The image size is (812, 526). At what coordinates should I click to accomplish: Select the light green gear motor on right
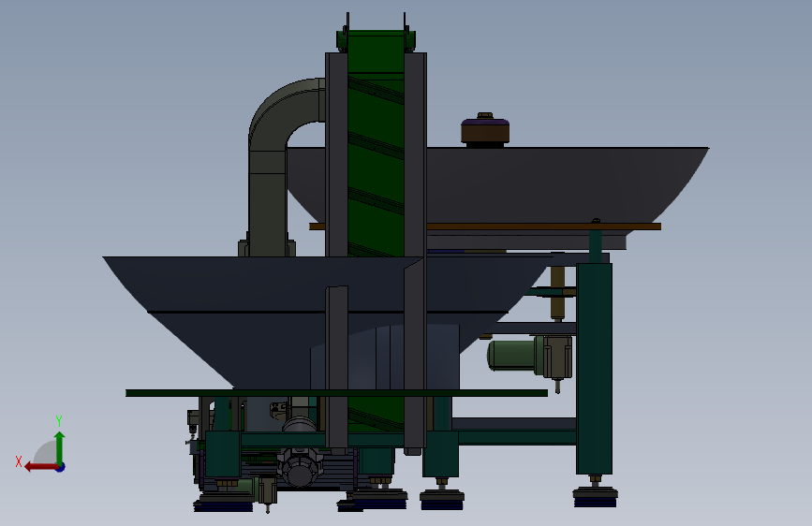point(515,355)
